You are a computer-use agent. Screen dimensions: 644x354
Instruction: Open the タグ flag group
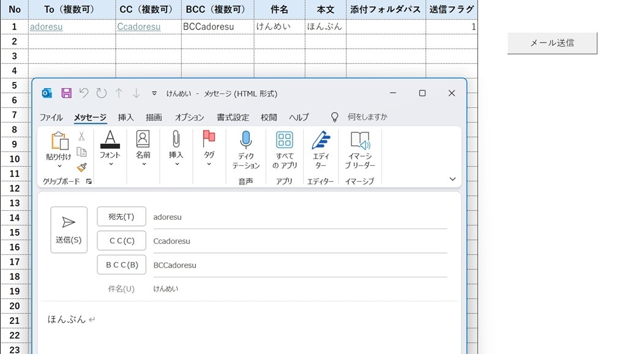pos(209,148)
